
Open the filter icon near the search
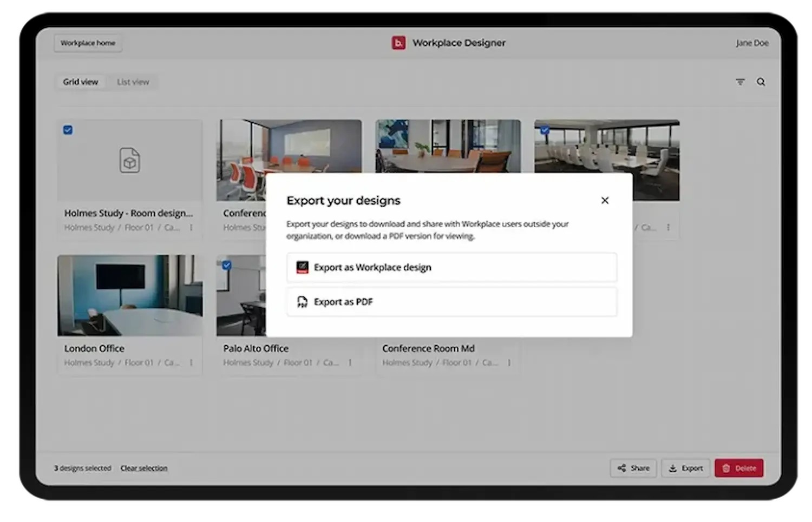(740, 82)
